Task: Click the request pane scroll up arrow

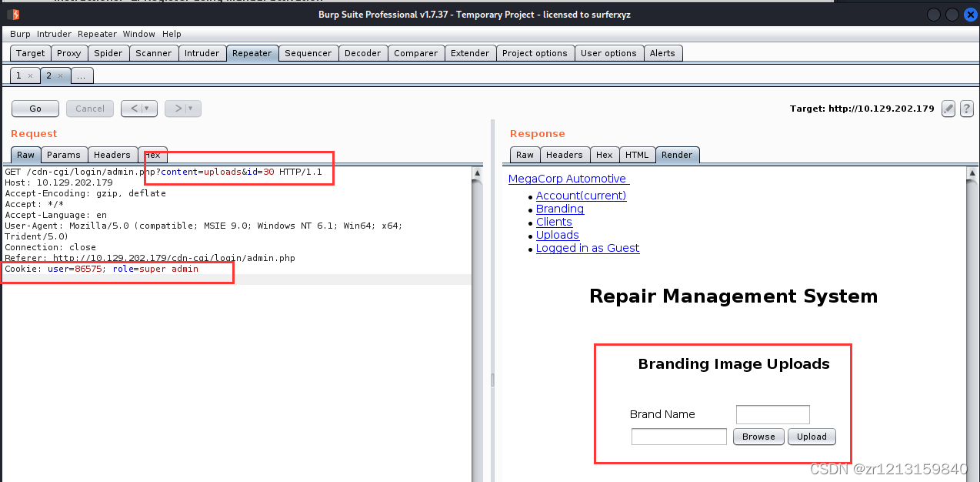Action: click(x=478, y=172)
